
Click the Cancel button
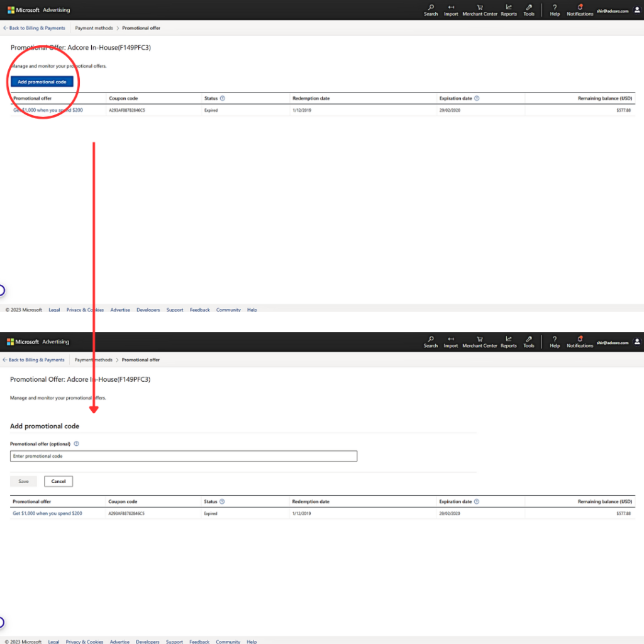tap(58, 481)
